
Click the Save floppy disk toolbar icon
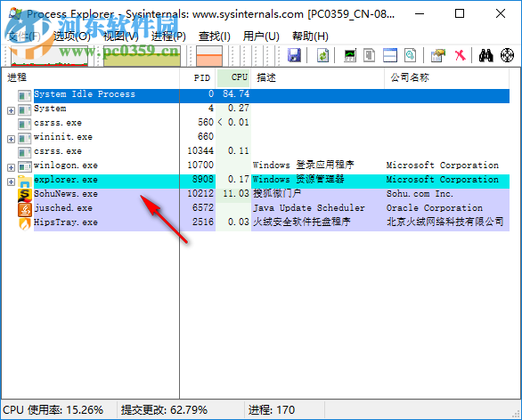coord(294,55)
